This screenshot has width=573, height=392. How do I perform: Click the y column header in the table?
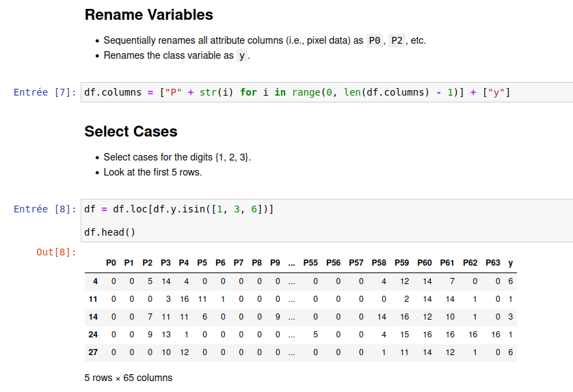[x=511, y=263]
